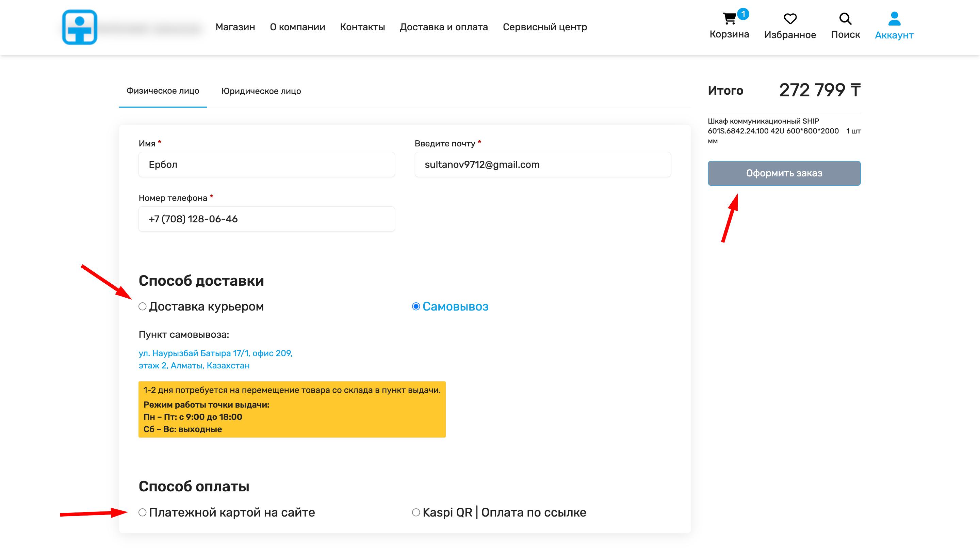Open the Контакты page
The height and width of the screenshot is (553, 980).
click(x=362, y=27)
